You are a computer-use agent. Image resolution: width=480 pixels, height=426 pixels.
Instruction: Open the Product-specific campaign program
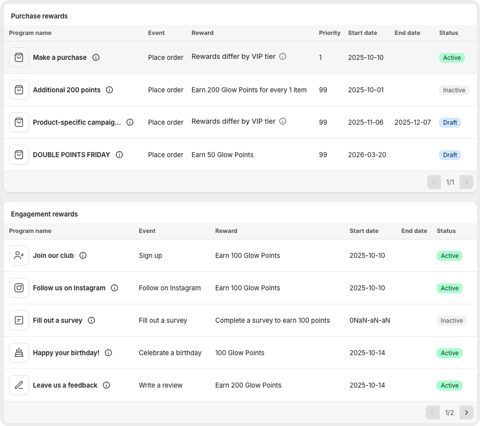pyautogui.click(x=77, y=122)
